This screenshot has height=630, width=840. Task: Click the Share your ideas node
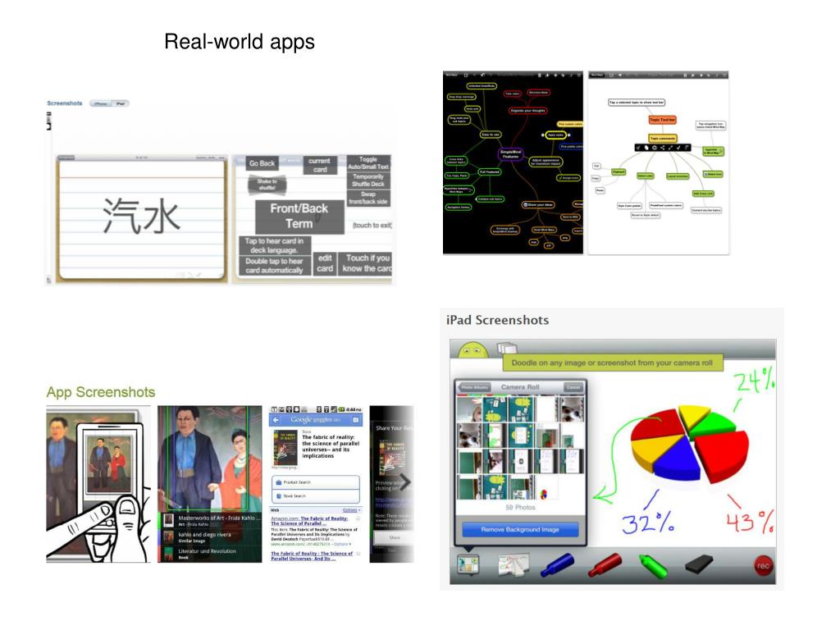pyautogui.click(x=538, y=204)
